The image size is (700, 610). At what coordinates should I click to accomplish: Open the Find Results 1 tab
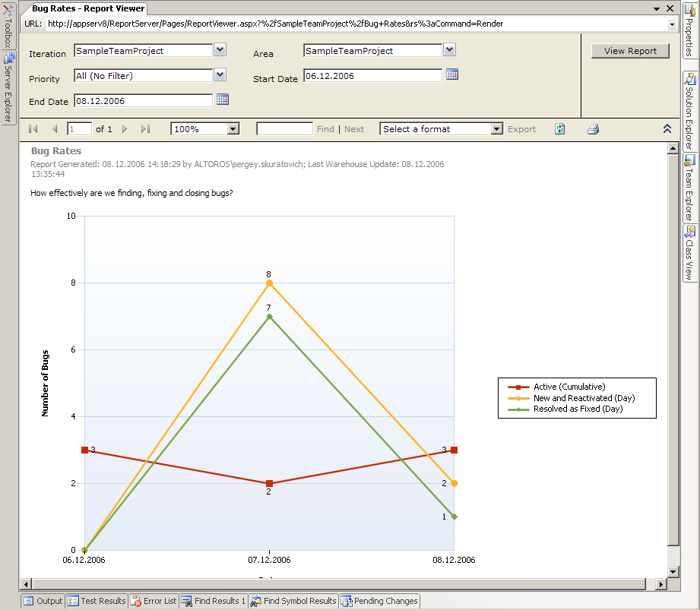214,601
